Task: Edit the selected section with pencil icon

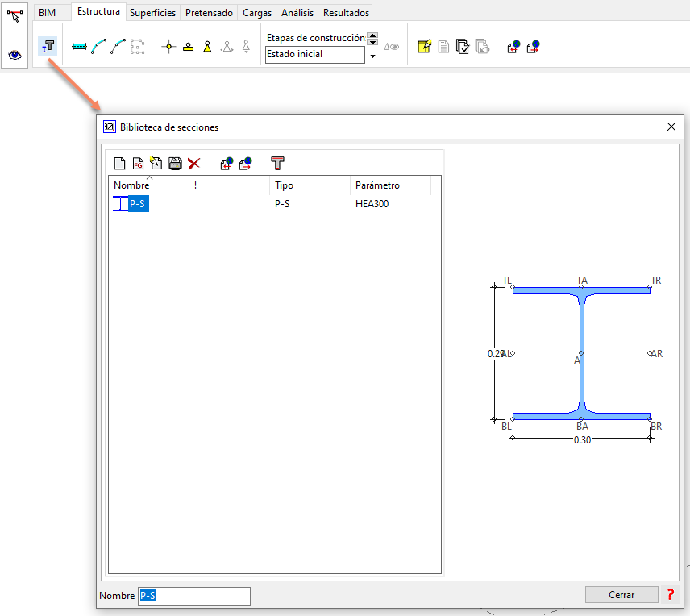Action: click(x=156, y=163)
